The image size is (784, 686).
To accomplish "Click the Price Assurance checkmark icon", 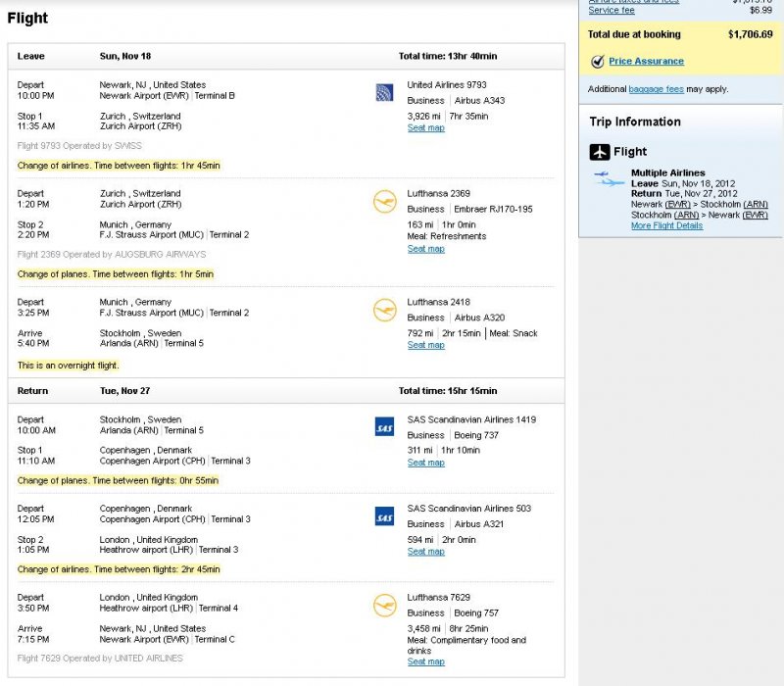I will (597, 62).
